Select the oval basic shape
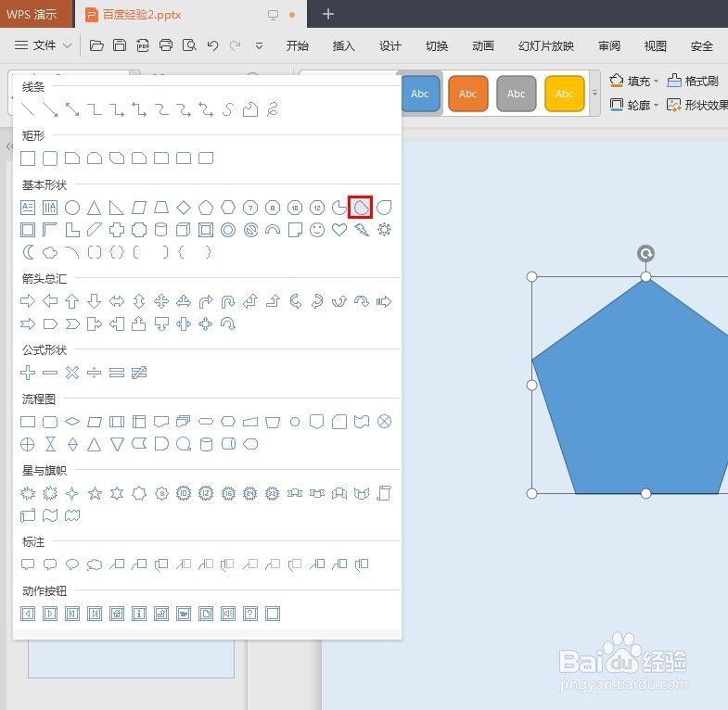Viewport: 728px width, 710px height. (72, 208)
